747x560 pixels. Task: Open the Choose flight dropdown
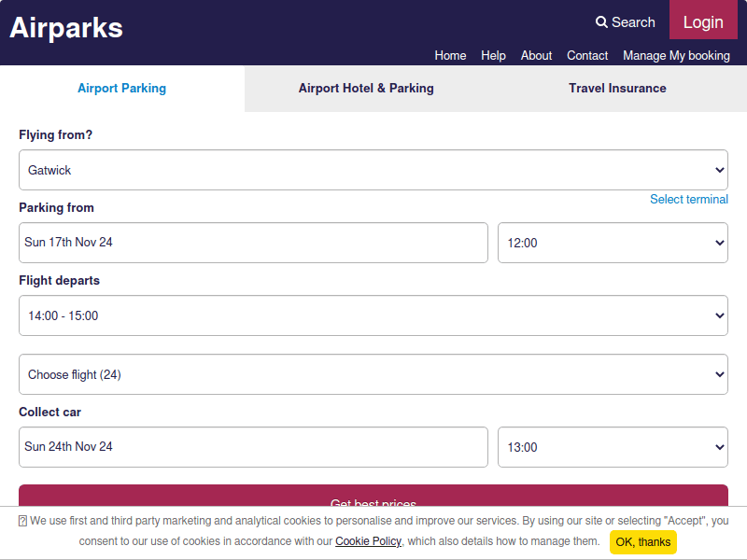[x=373, y=374]
